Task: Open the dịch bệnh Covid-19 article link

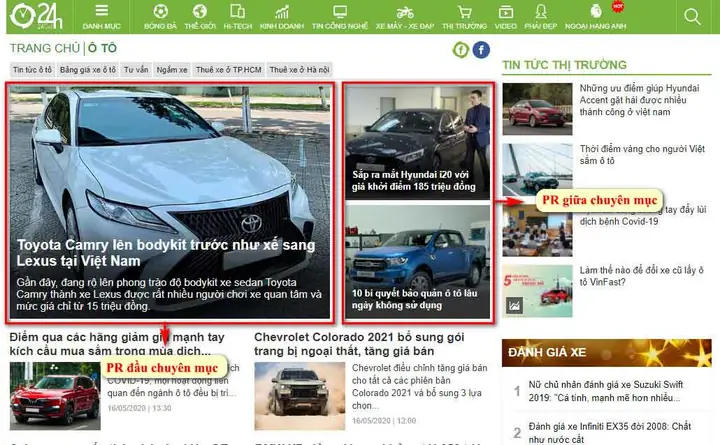Action: 643,215
